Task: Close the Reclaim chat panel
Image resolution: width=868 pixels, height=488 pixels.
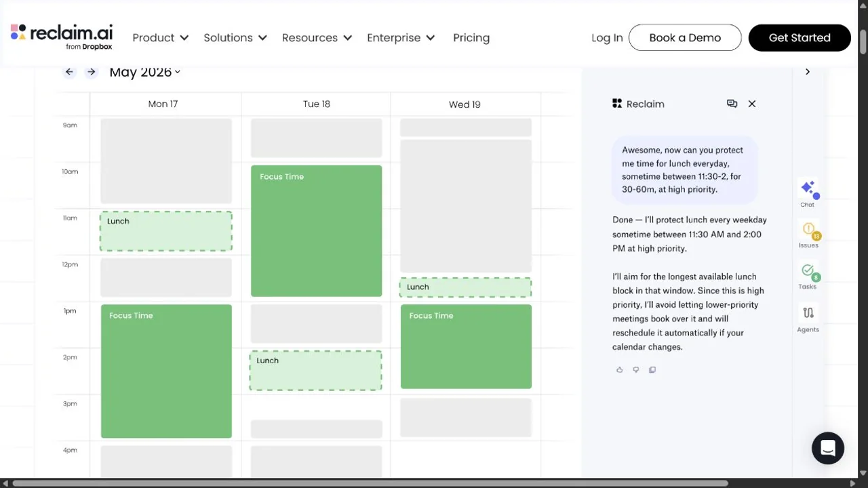Action: pos(752,104)
